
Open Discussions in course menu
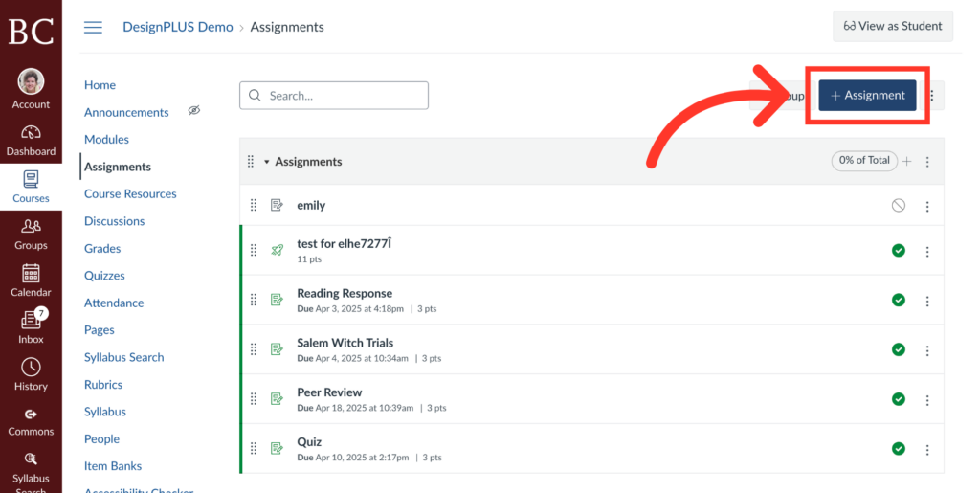pyautogui.click(x=115, y=221)
